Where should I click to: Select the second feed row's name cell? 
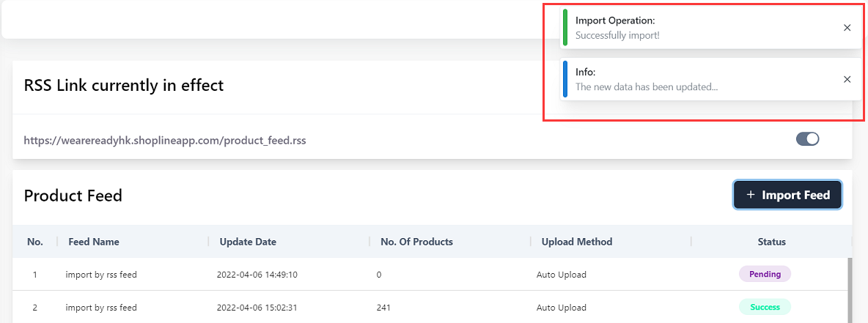(x=101, y=308)
